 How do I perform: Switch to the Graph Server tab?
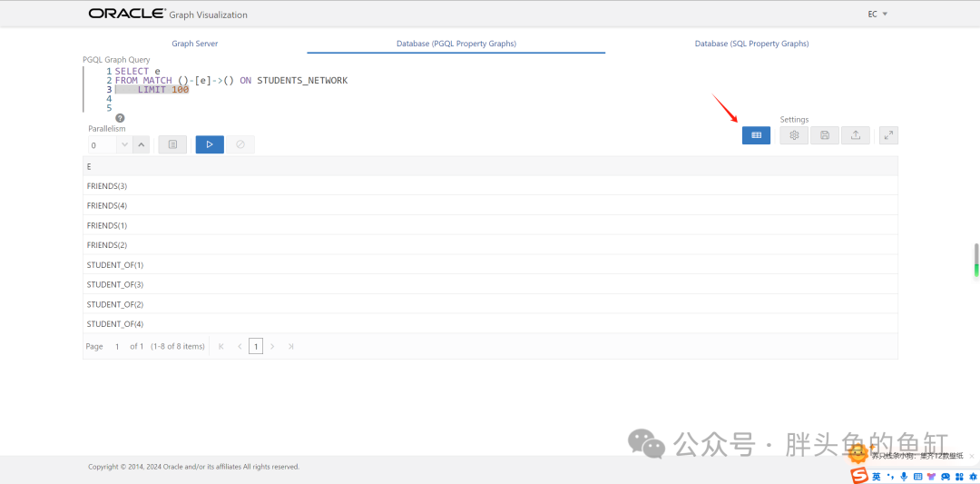point(195,44)
